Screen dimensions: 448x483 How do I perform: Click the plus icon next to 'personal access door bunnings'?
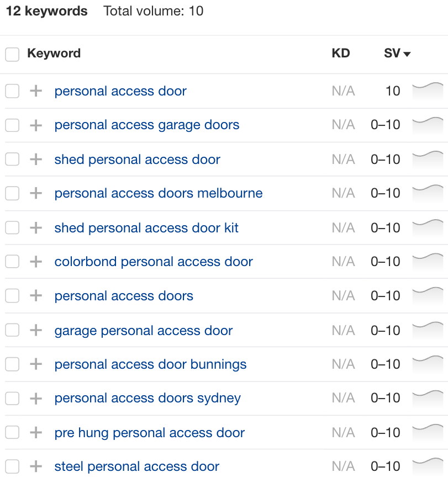(35, 364)
